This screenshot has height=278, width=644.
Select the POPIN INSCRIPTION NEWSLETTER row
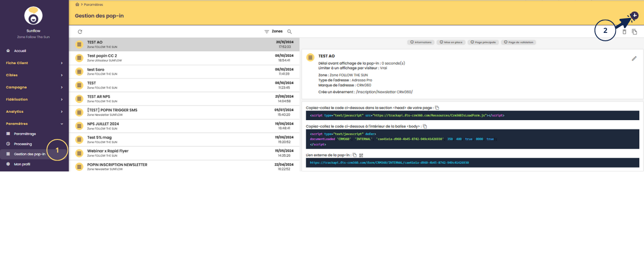pos(184,166)
